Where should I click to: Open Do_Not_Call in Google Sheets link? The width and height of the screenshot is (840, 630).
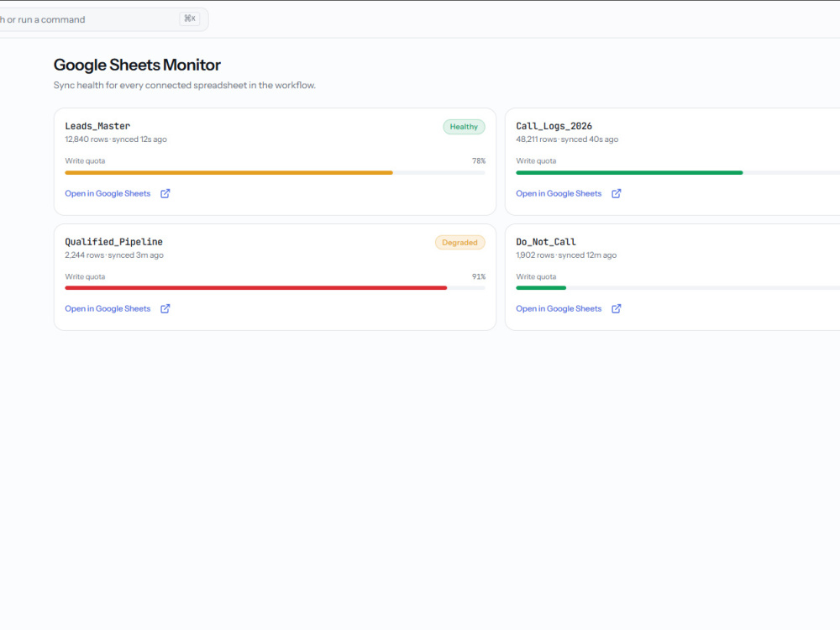[559, 308]
